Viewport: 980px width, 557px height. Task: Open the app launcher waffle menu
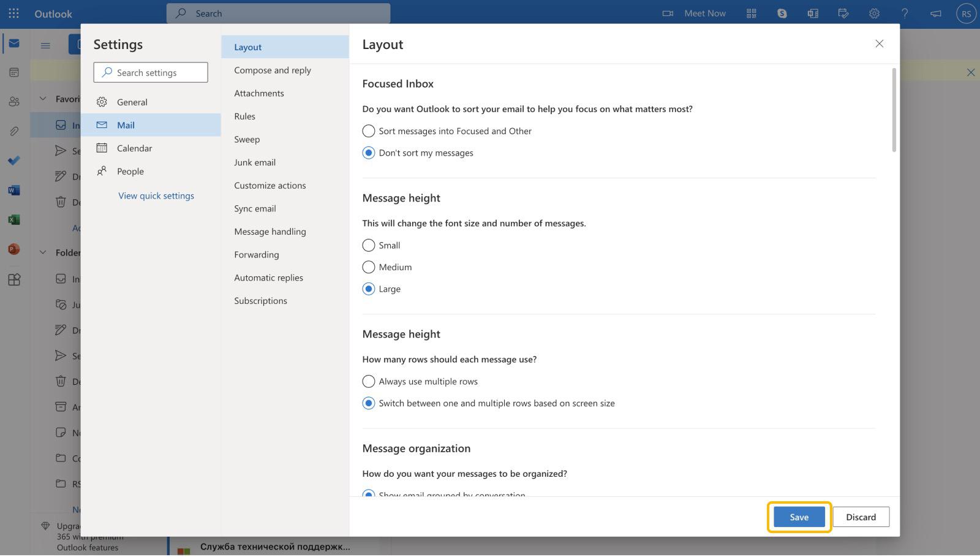(x=13, y=13)
